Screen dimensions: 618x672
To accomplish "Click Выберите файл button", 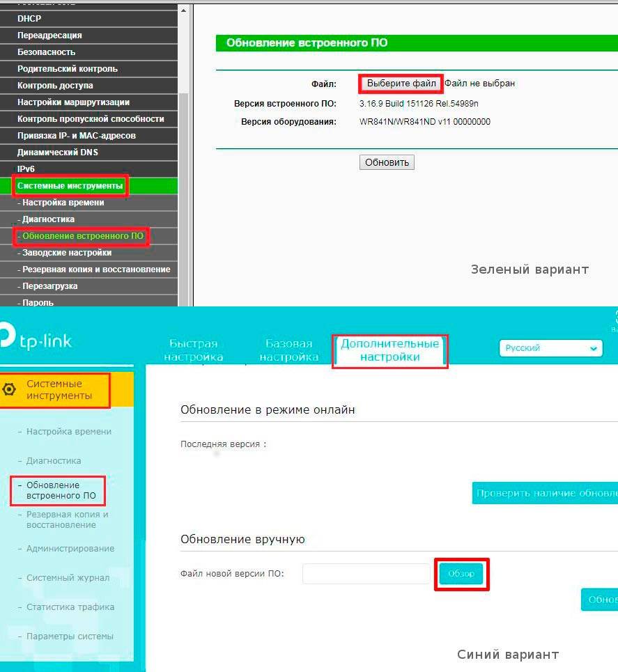I will pos(401,84).
